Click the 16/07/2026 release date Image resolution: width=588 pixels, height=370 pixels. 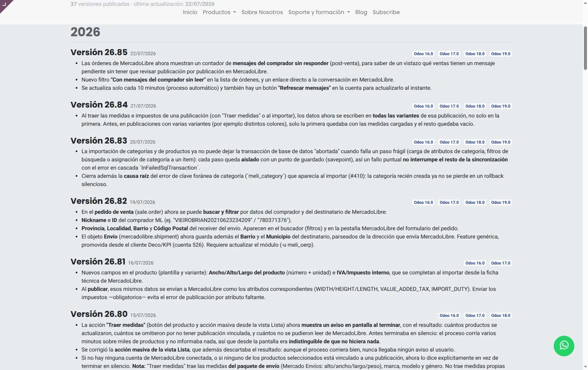[141, 263]
